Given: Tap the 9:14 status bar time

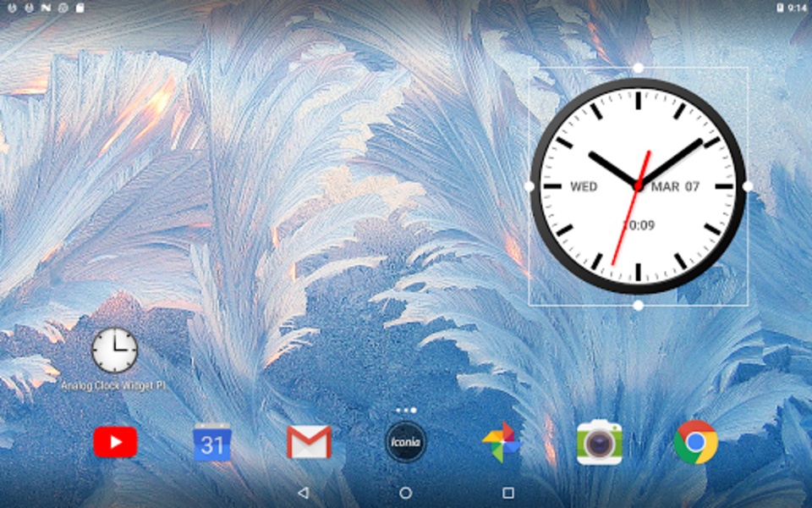Looking at the screenshot, I should [798, 8].
